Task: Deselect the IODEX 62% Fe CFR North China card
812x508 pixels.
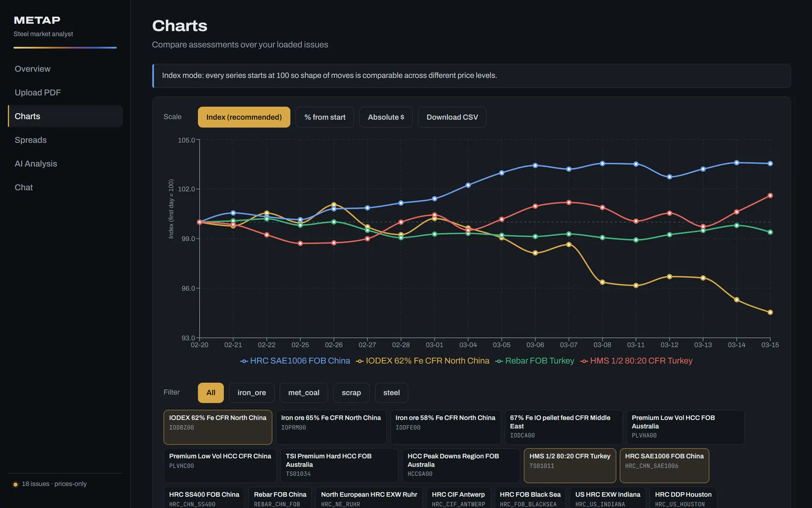Action: pos(218,427)
